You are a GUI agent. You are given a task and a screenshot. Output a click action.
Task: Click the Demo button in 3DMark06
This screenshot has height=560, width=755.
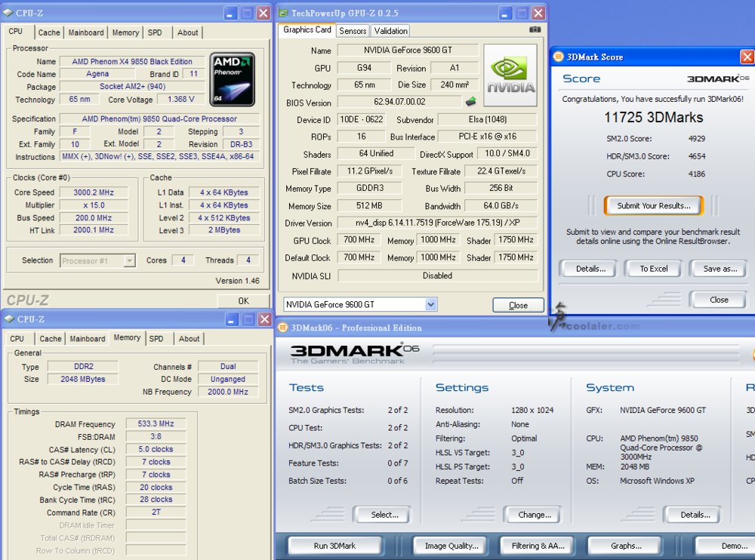click(725, 546)
